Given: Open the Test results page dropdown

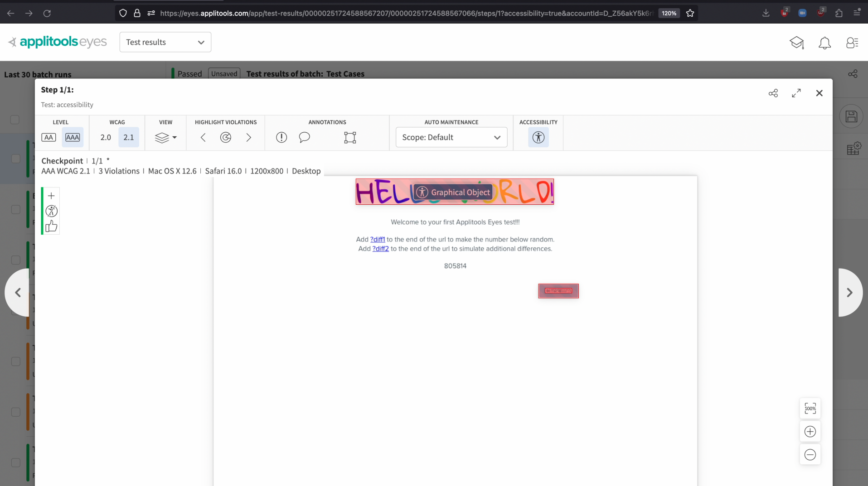Looking at the screenshot, I should [x=165, y=42].
